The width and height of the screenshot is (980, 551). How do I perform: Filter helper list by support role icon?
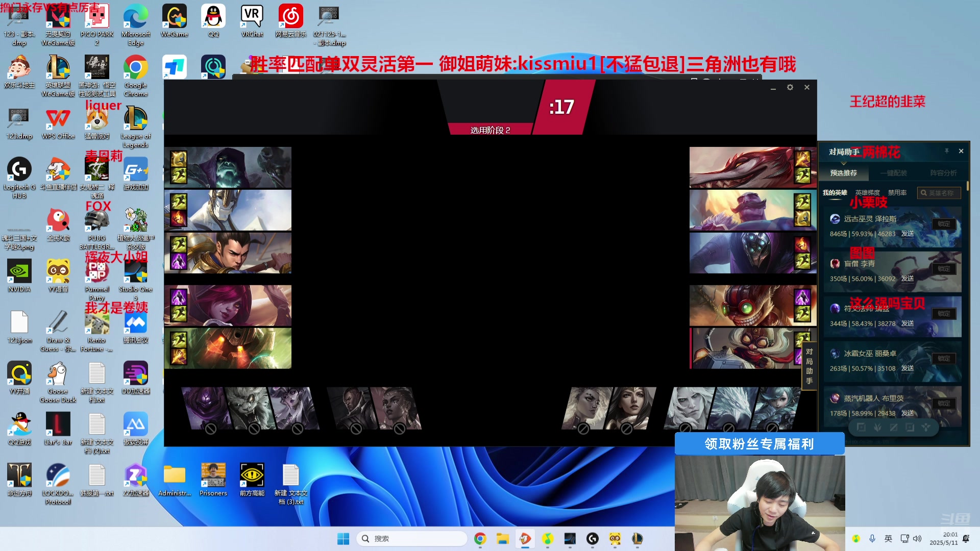tap(926, 427)
